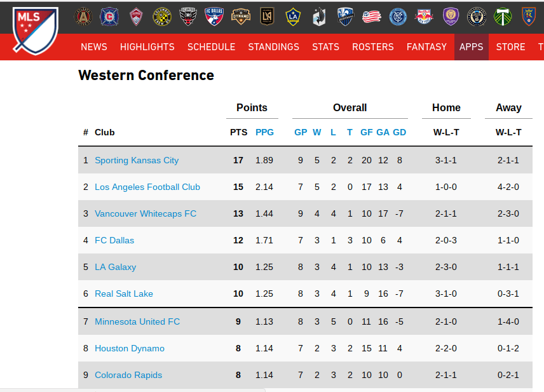
Task: Open the HIGHLIGHTS navigation item
Action: pyautogui.click(x=147, y=47)
